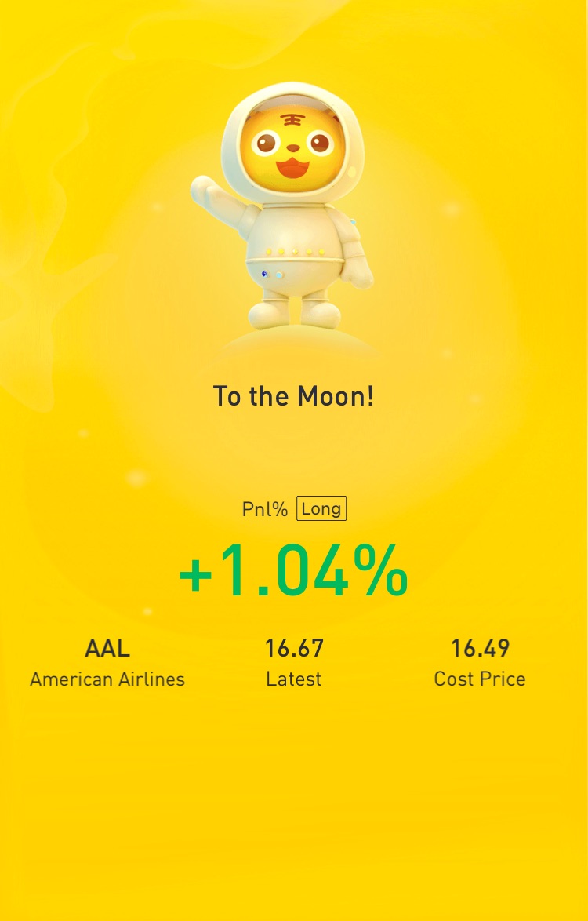588x921 pixels.
Task: Click the American Airlines company name
Action: pyautogui.click(x=107, y=679)
